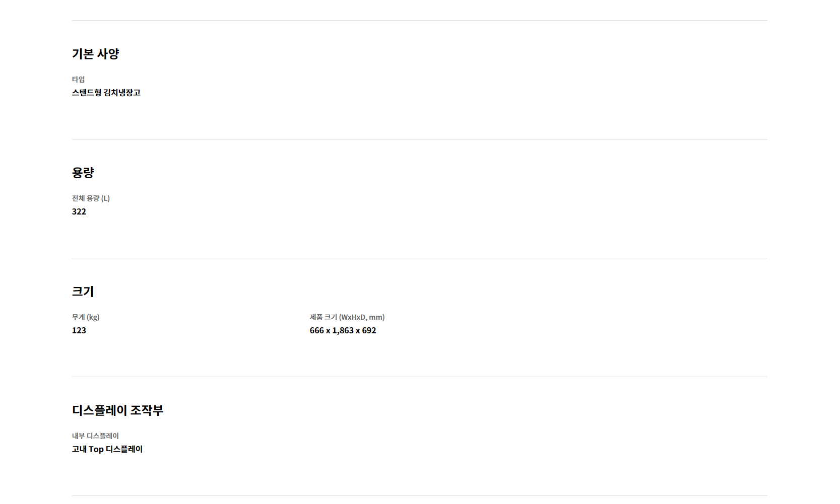The image size is (840, 504).
Task: Select the 전체 용량 (L) label
Action: 91,198
